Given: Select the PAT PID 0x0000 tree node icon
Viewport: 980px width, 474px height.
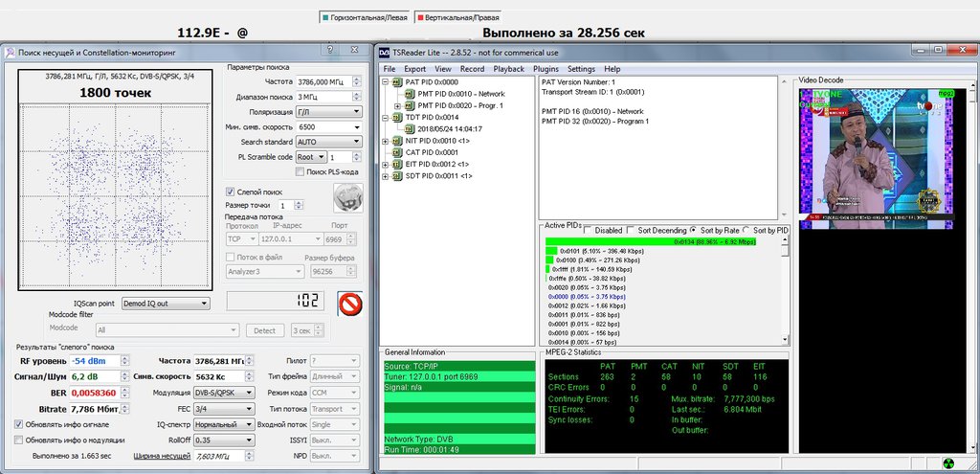Looking at the screenshot, I should point(398,82).
